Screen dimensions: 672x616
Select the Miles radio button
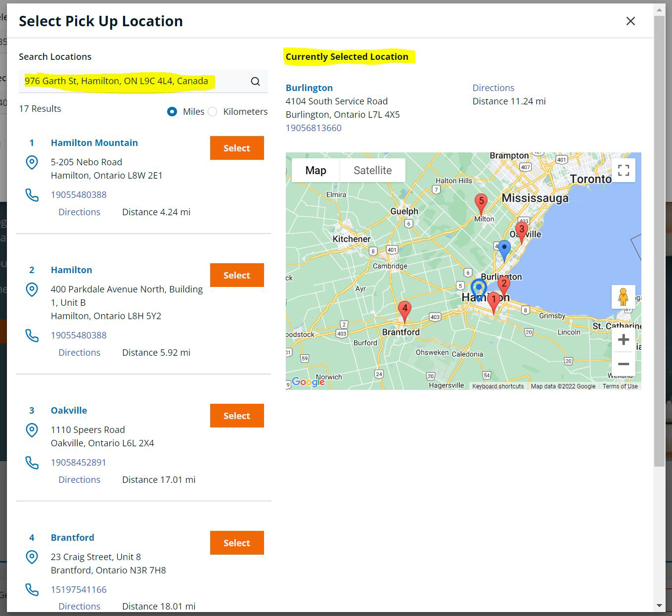172,112
